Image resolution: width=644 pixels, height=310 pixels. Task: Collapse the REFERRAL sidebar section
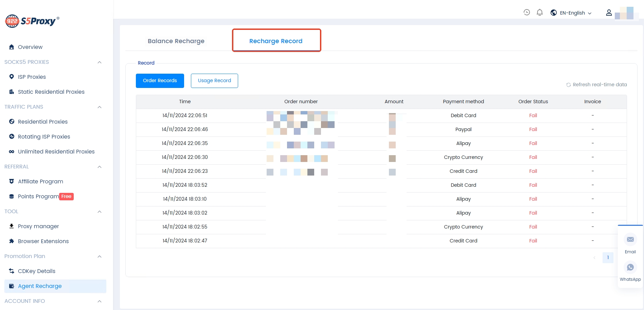click(100, 167)
